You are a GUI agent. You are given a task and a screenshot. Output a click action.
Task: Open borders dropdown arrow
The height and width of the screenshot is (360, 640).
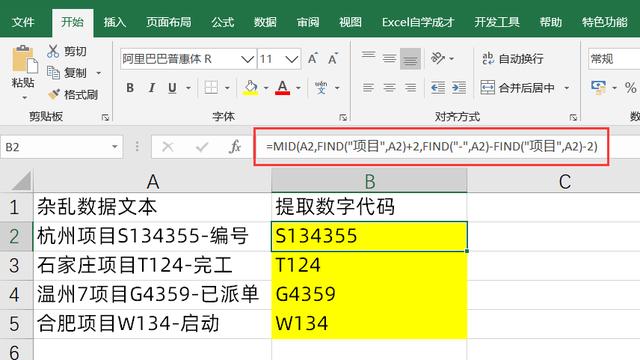tap(227, 88)
